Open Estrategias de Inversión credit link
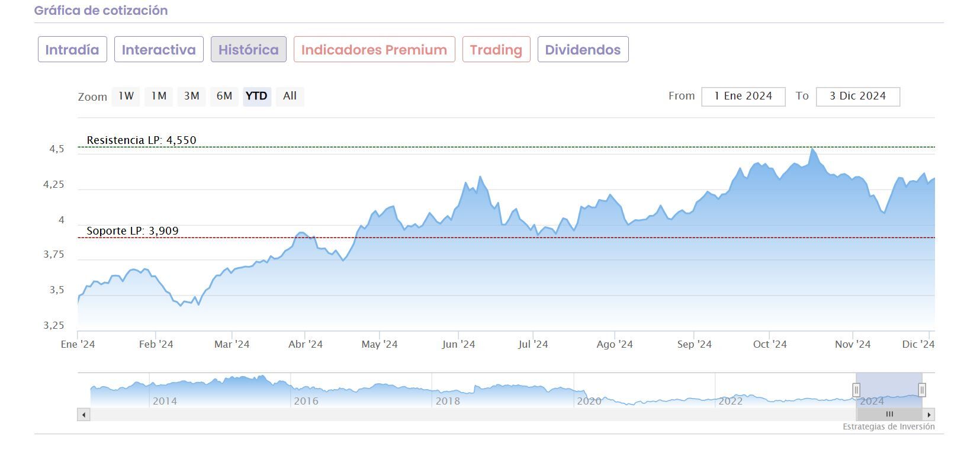Image resolution: width=980 pixels, height=449 pixels. tap(888, 426)
